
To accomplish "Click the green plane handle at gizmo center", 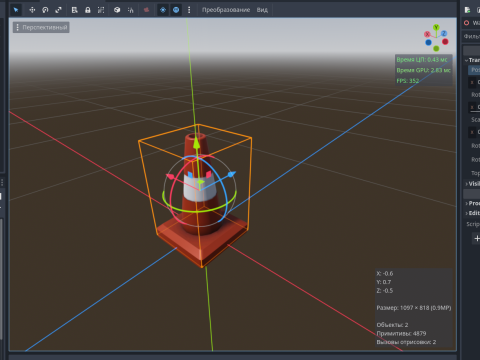I will coord(201,182).
